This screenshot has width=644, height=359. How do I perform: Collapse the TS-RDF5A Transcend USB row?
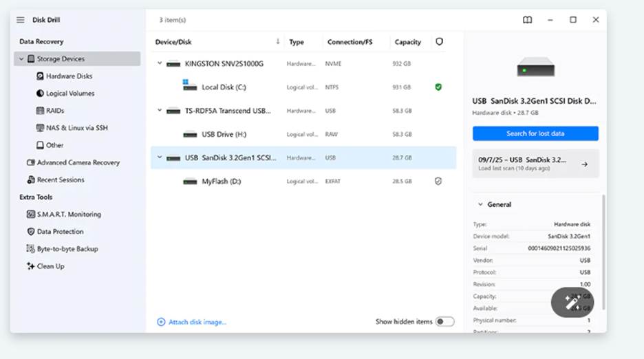[160, 110]
